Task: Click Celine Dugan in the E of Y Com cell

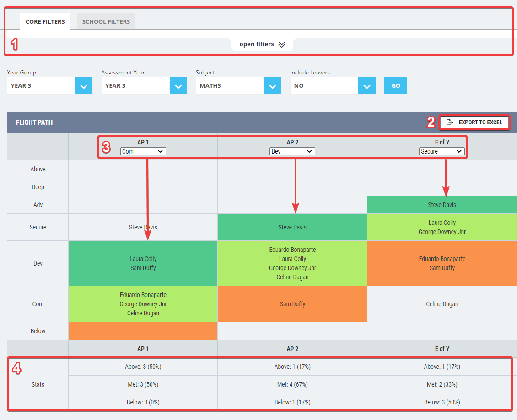Action: click(442, 304)
